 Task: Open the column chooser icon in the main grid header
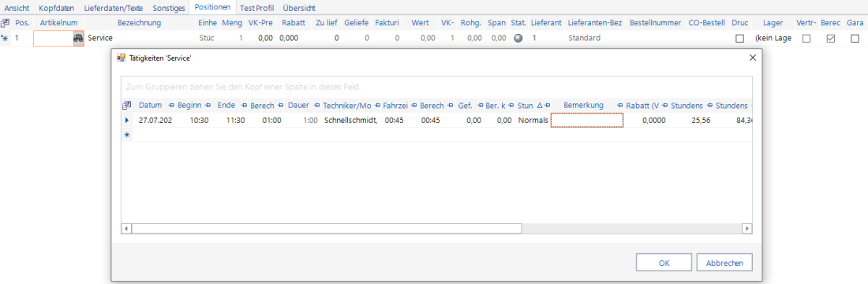tap(5, 23)
